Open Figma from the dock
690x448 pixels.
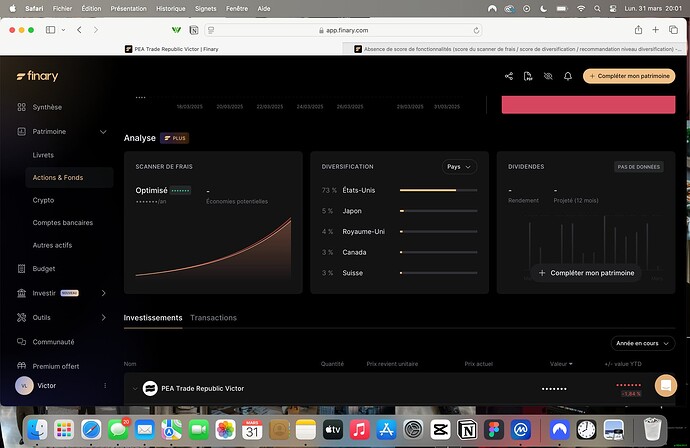494,430
